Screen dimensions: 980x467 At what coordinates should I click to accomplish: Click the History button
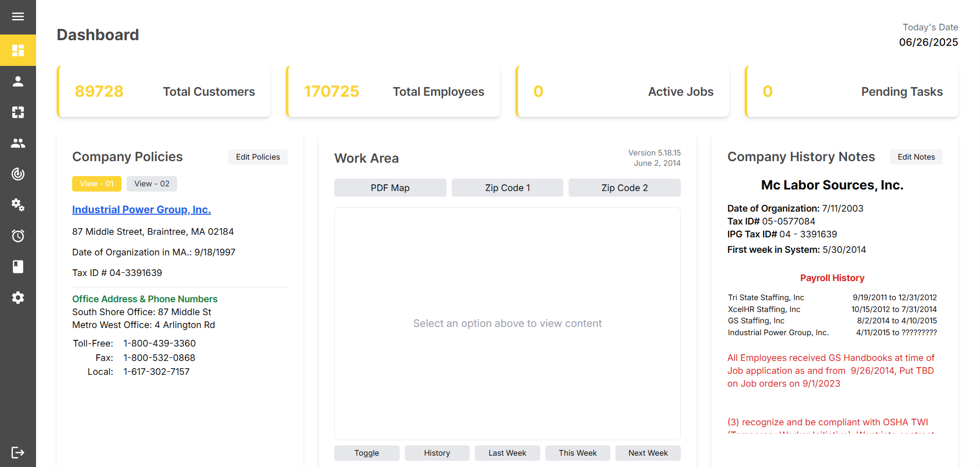[437, 453]
